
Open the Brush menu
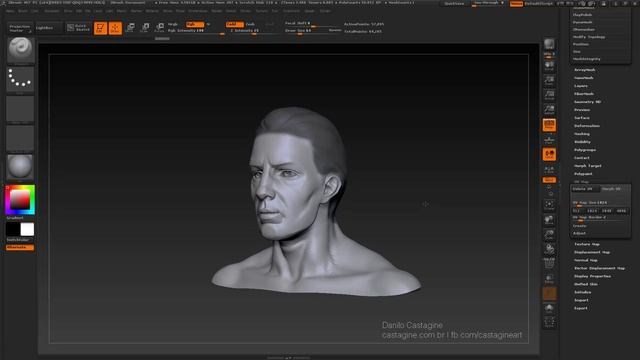click(x=23, y=11)
